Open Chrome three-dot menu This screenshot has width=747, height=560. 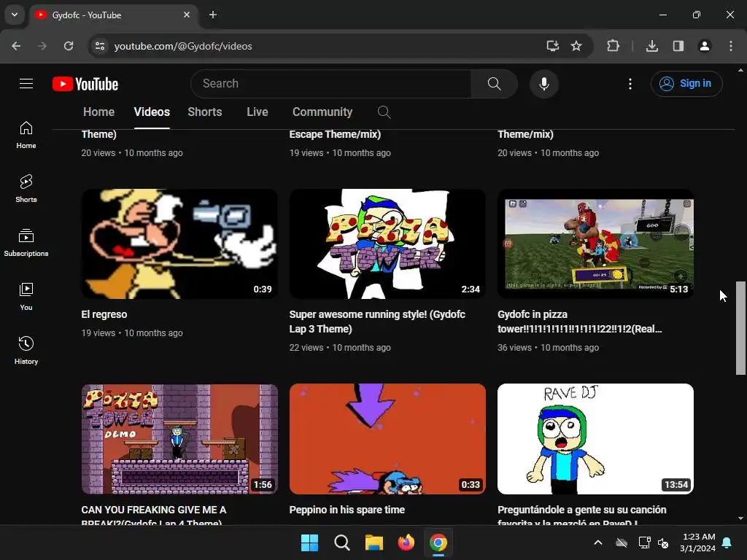[x=731, y=46]
